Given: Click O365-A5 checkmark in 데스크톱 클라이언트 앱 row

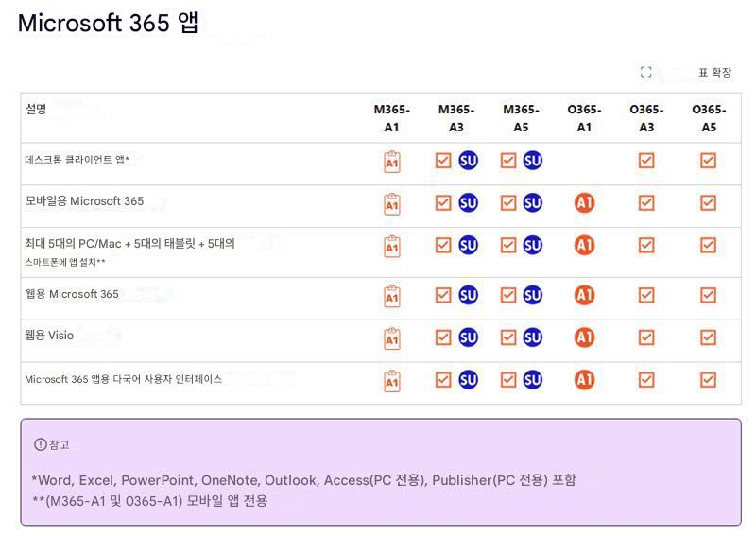Looking at the screenshot, I should click(x=708, y=161).
